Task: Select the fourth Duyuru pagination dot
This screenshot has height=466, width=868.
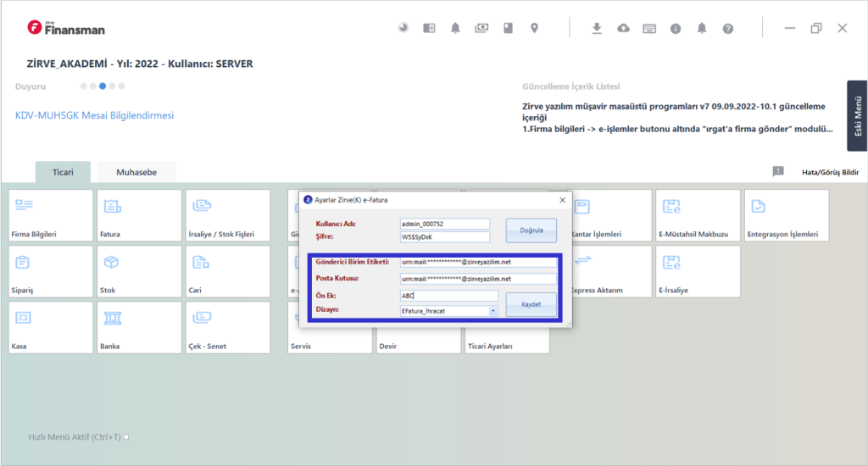Action: click(112, 86)
